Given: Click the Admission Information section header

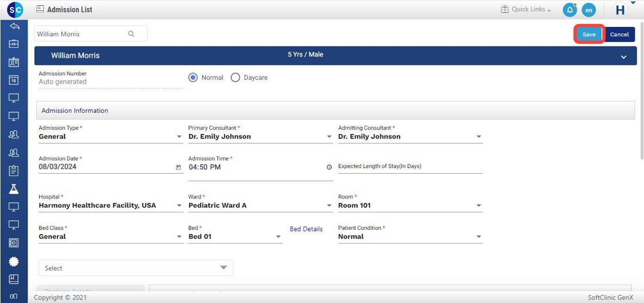Looking at the screenshot, I should 75,110.
